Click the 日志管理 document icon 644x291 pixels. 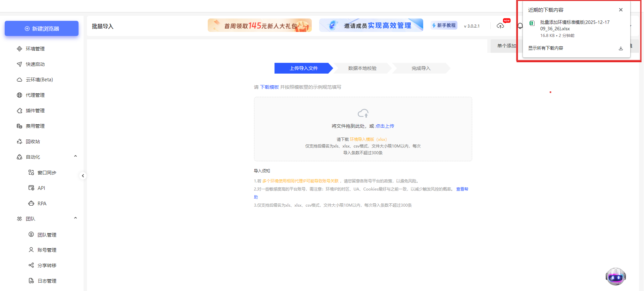pyautogui.click(x=31, y=281)
